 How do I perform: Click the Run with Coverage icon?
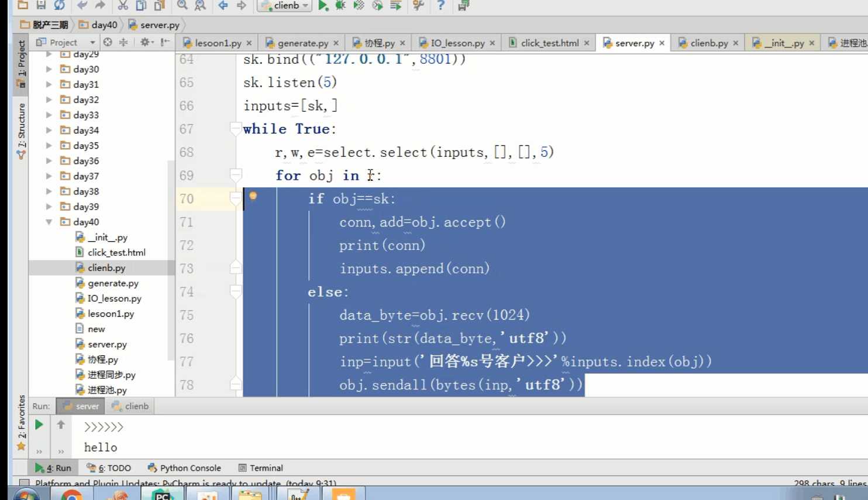359,5
